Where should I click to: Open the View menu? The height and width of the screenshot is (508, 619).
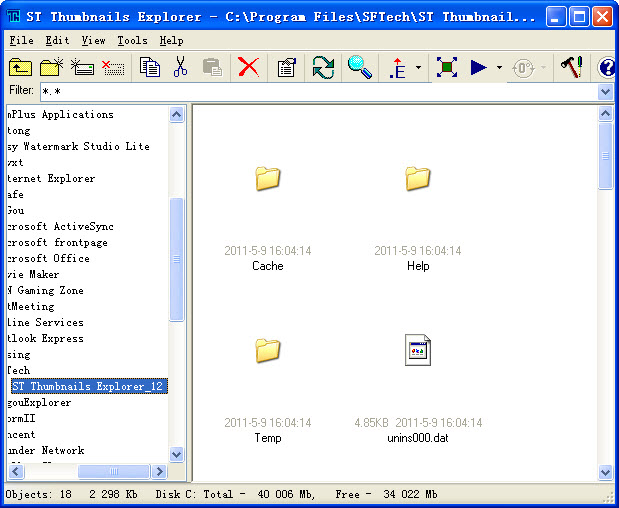click(x=93, y=41)
